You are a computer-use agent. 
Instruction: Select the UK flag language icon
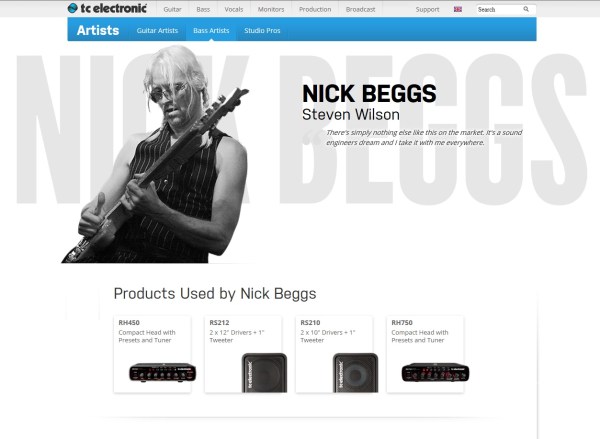pyautogui.click(x=458, y=9)
